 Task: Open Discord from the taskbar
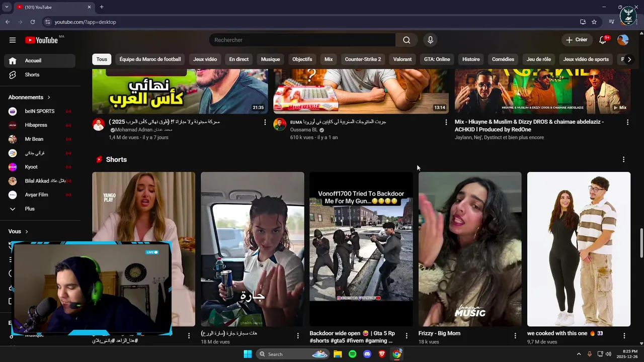(367, 354)
